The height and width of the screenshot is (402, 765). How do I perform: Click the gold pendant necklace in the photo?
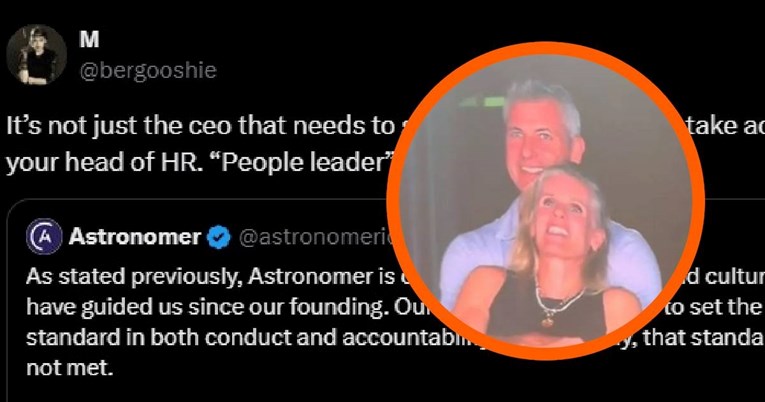point(548,322)
